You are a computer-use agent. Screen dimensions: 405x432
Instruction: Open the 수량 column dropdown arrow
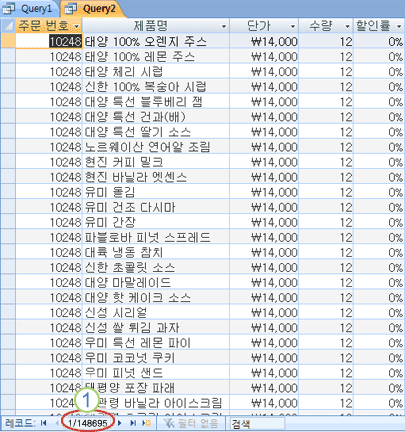coord(347,26)
